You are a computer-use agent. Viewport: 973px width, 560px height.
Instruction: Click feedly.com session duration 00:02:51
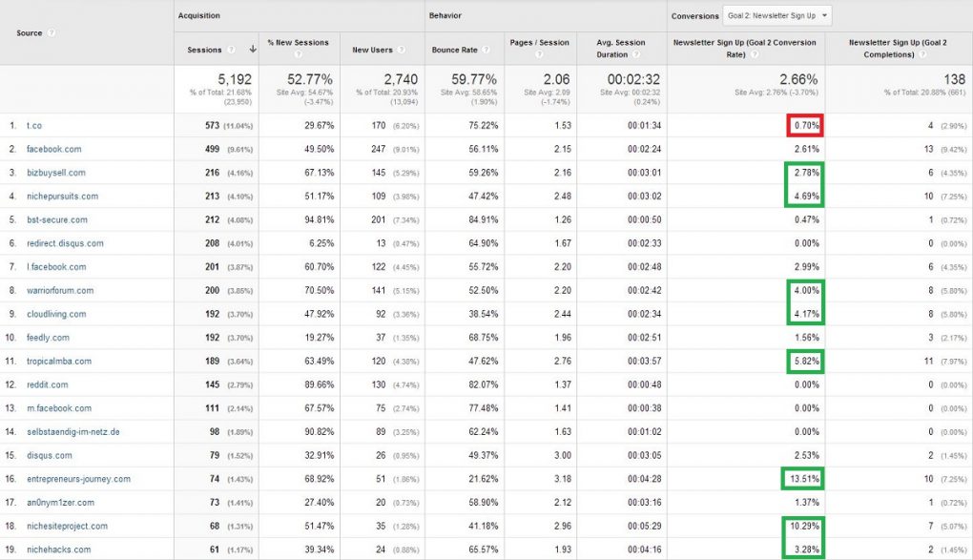click(644, 338)
